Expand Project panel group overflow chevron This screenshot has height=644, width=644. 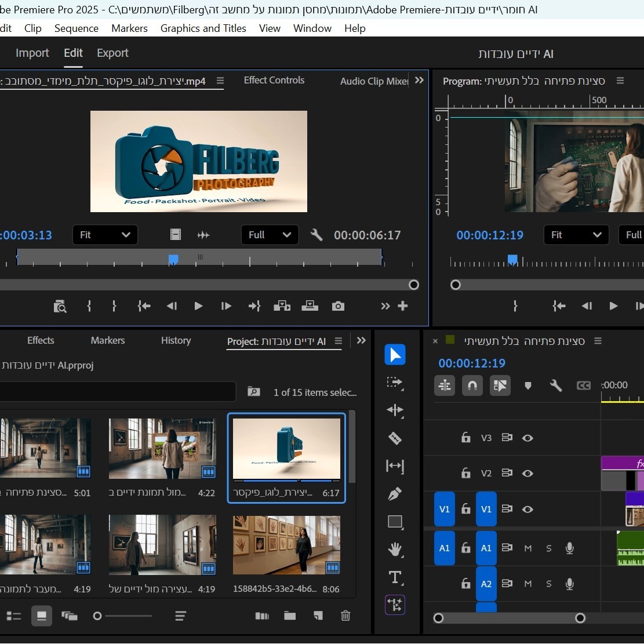coord(361,340)
